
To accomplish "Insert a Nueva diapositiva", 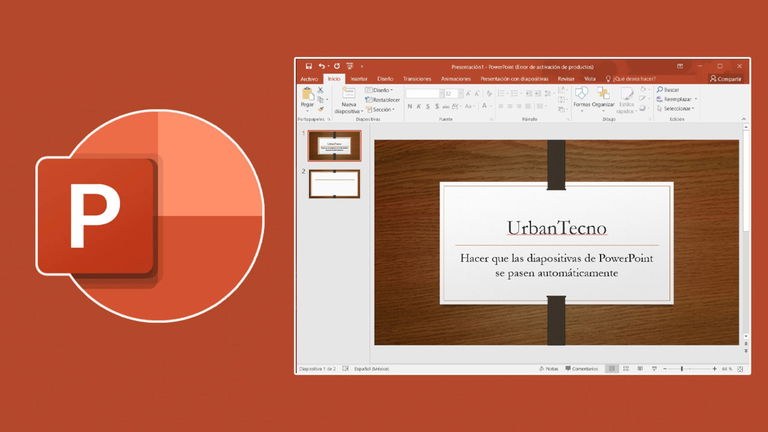I will (349, 95).
